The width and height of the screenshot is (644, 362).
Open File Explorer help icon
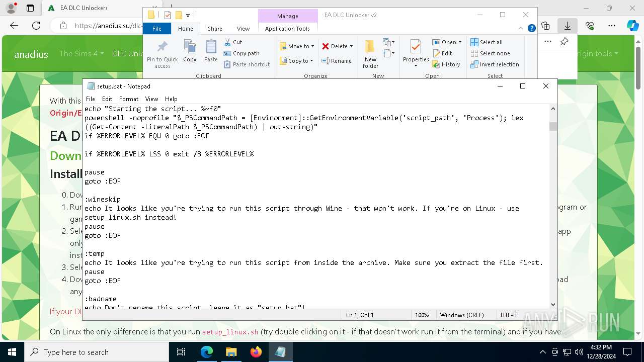pos(531,29)
